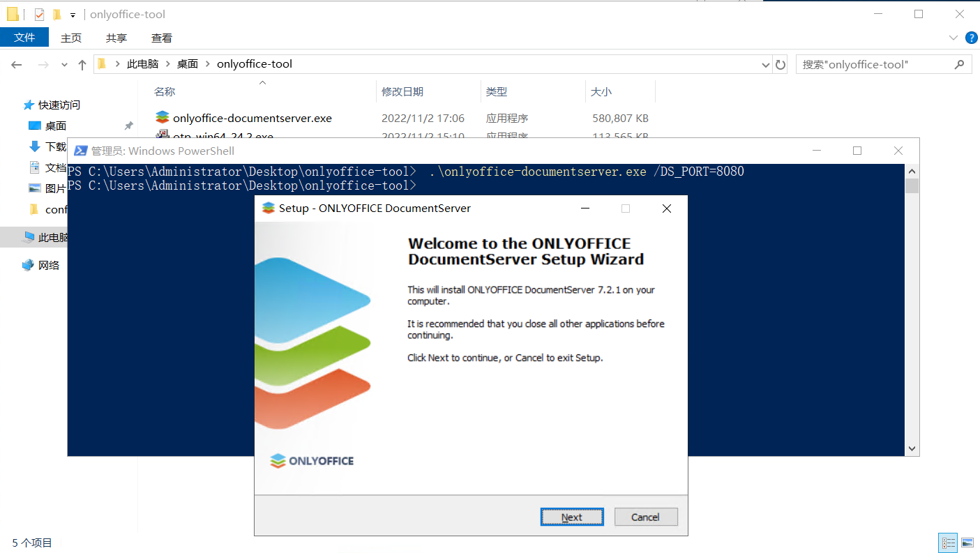Select 快速访问 in the navigation pane

pos(59,105)
